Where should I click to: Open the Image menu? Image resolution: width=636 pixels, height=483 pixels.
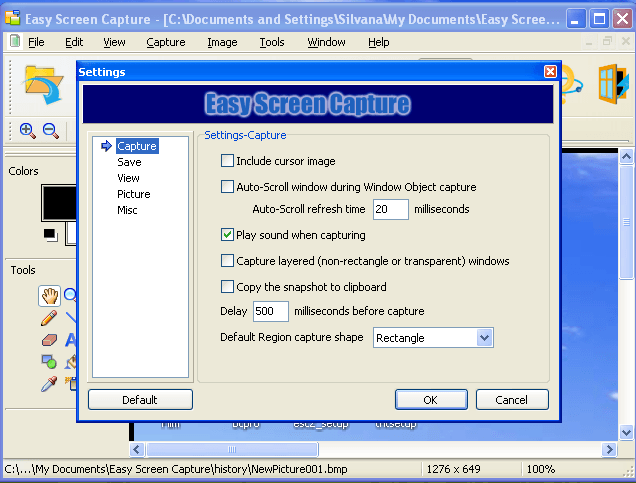pyautogui.click(x=222, y=42)
